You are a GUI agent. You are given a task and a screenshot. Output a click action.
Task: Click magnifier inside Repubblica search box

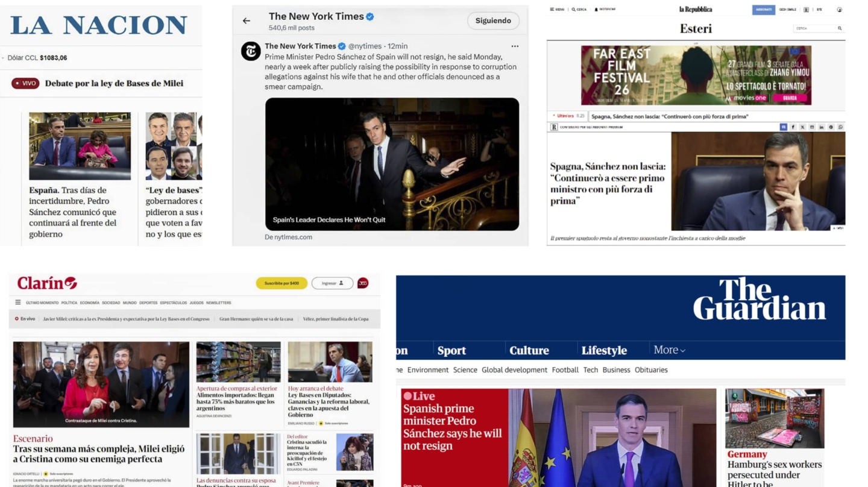[840, 28]
